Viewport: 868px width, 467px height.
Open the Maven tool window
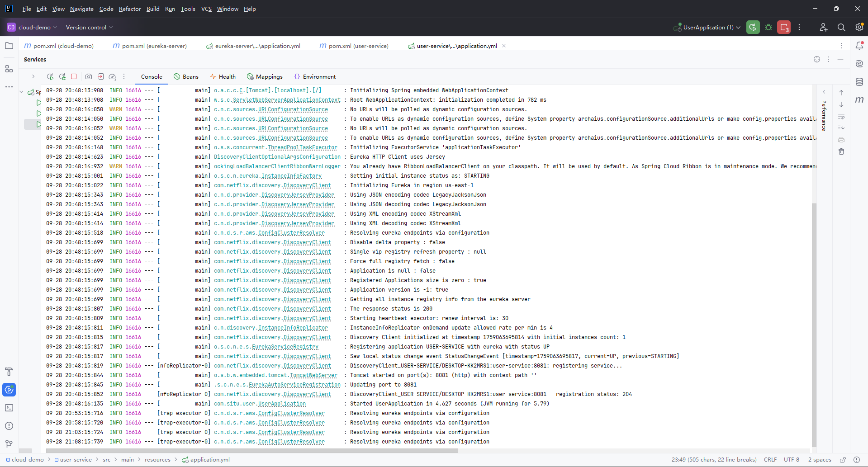point(859,100)
